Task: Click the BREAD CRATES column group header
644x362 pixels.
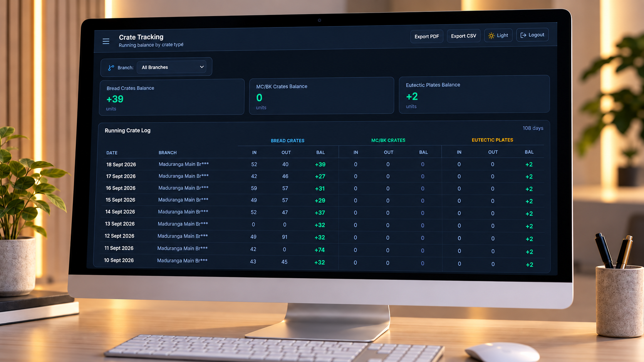Action: pyautogui.click(x=287, y=141)
